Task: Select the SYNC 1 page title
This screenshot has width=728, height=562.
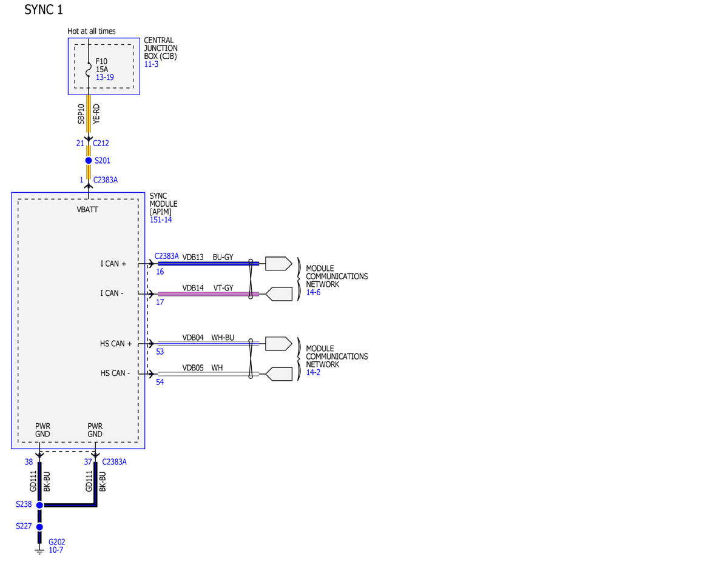Action: pos(44,10)
